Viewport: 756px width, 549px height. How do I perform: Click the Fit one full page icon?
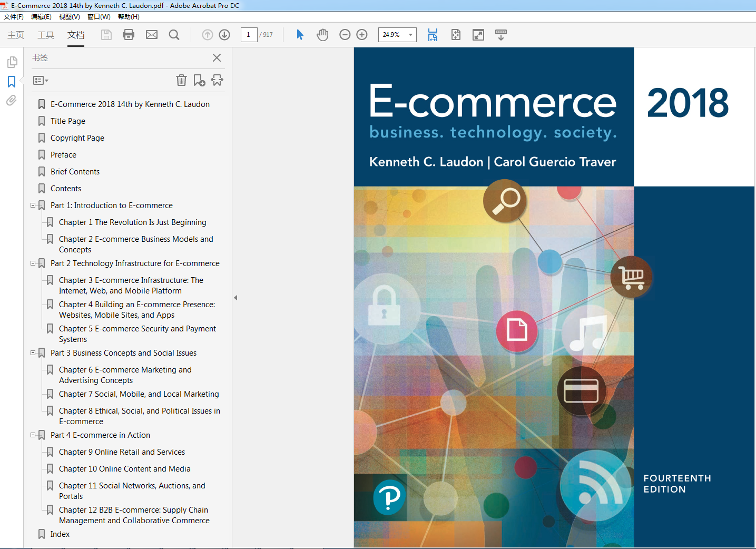coord(456,35)
